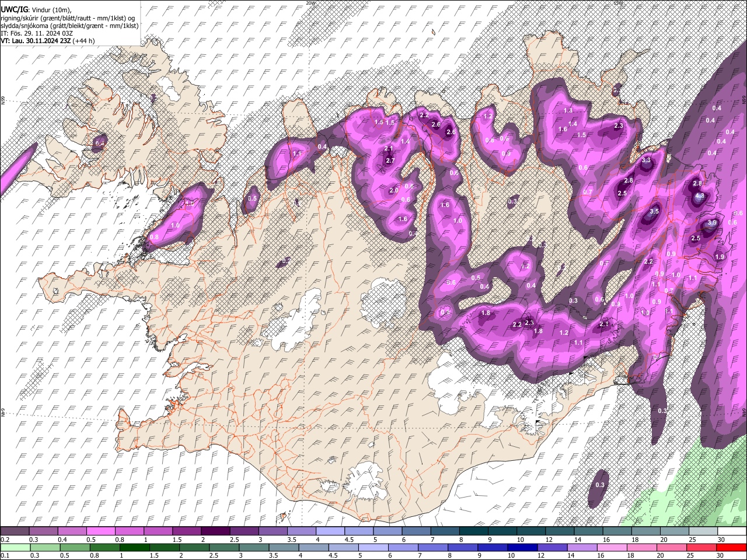Click the 1.3 value in the northeast
Image resolution: width=747 pixels, height=560 pixels.
(x=568, y=110)
